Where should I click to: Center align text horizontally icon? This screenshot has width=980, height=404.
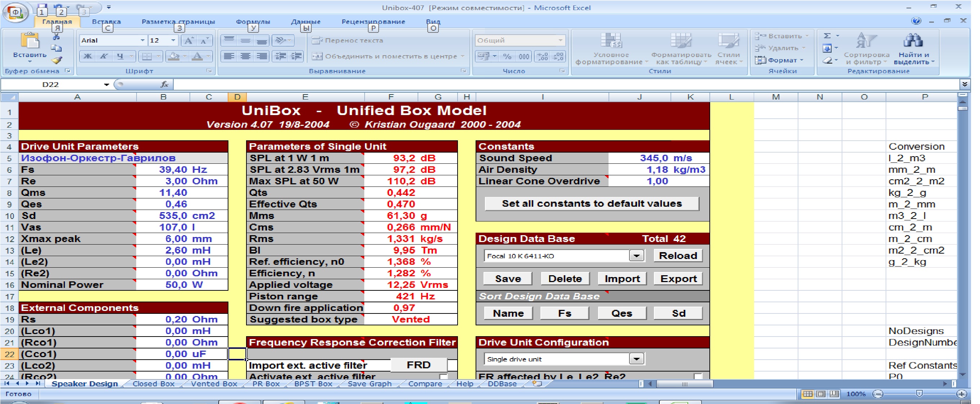245,56
